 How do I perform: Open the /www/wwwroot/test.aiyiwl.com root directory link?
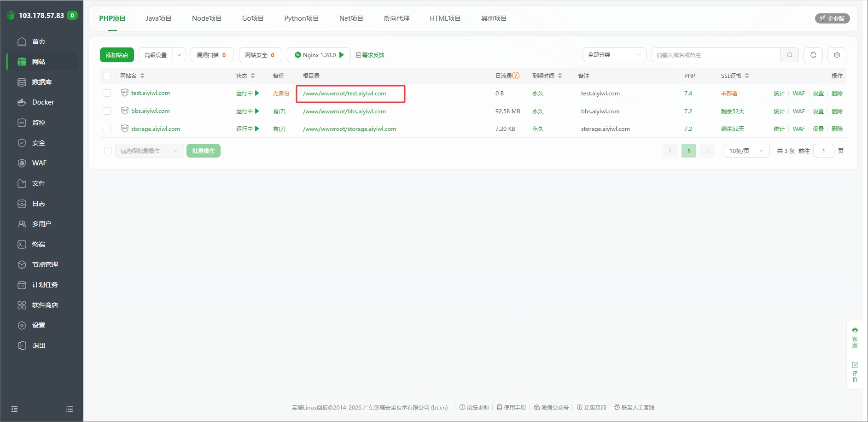click(x=344, y=94)
